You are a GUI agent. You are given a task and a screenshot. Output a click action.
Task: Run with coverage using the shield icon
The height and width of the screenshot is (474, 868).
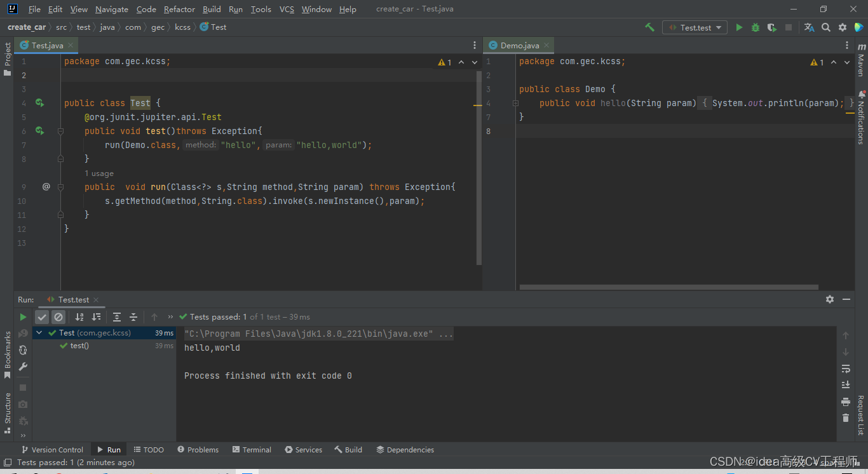pos(772,27)
